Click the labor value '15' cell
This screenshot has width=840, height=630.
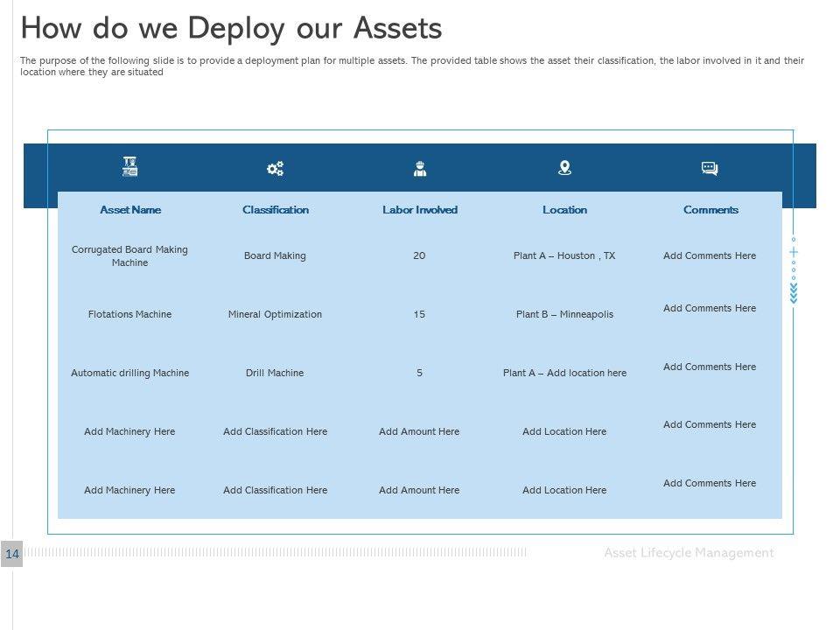[419, 314]
